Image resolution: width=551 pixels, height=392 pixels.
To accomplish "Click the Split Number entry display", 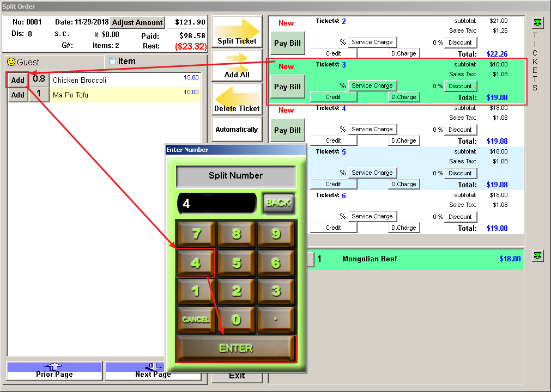I will point(217,203).
